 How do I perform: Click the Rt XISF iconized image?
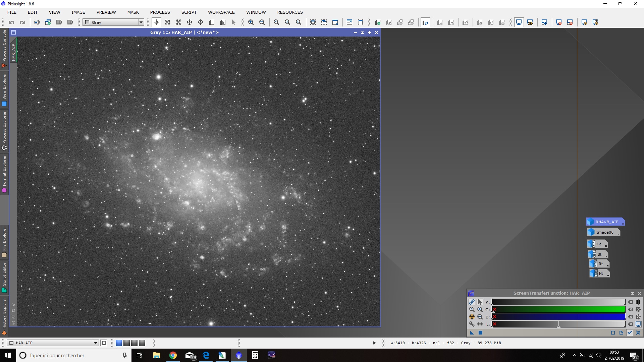(x=599, y=264)
